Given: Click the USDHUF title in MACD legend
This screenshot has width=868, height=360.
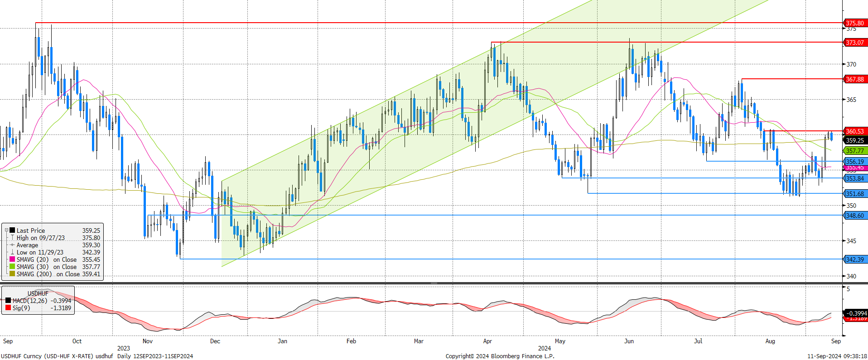Looking at the screenshot, I should 38,293.
